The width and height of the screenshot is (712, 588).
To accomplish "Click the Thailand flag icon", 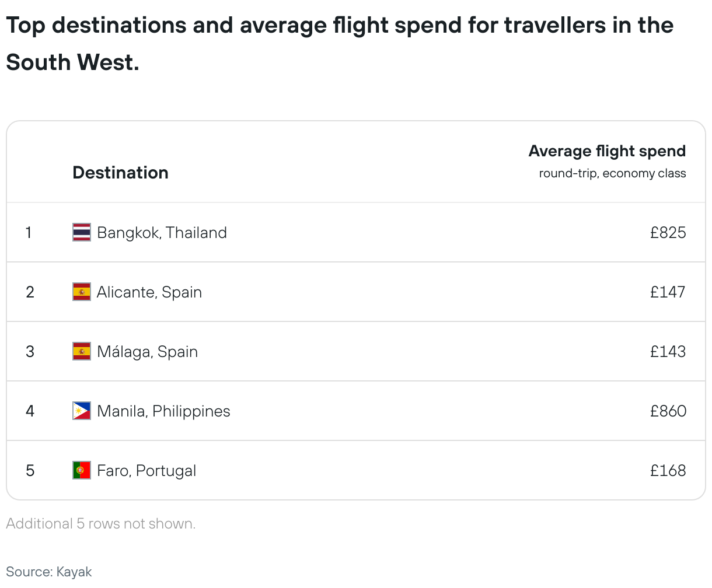I will (x=82, y=232).
